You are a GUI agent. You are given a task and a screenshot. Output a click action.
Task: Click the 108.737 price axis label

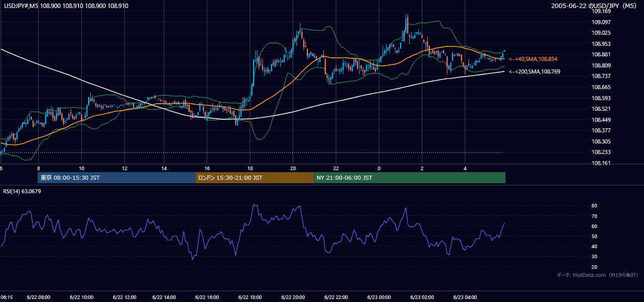coord(600,77)
